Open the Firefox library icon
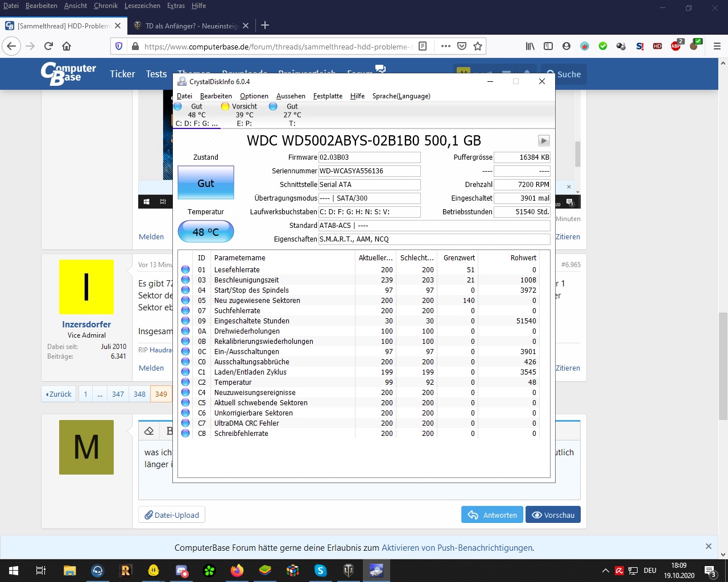Image resolution: width=728 pixels, height=582 pixels. coord(530,46)
